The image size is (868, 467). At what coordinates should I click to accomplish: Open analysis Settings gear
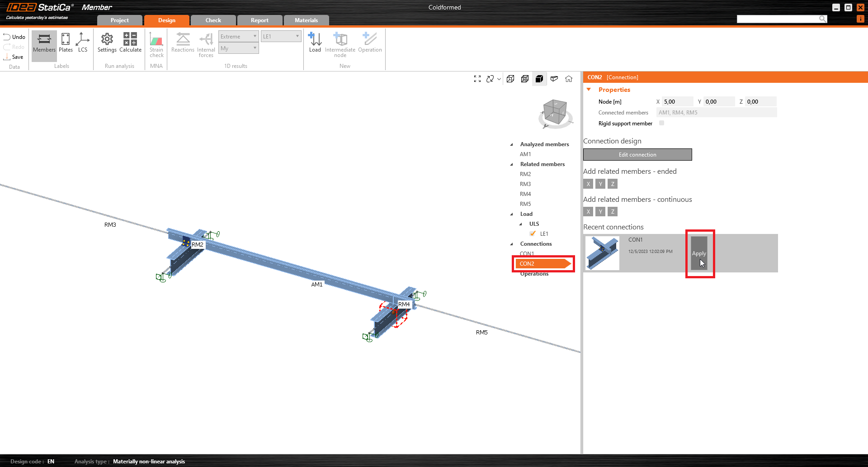[x=107, y=43]
